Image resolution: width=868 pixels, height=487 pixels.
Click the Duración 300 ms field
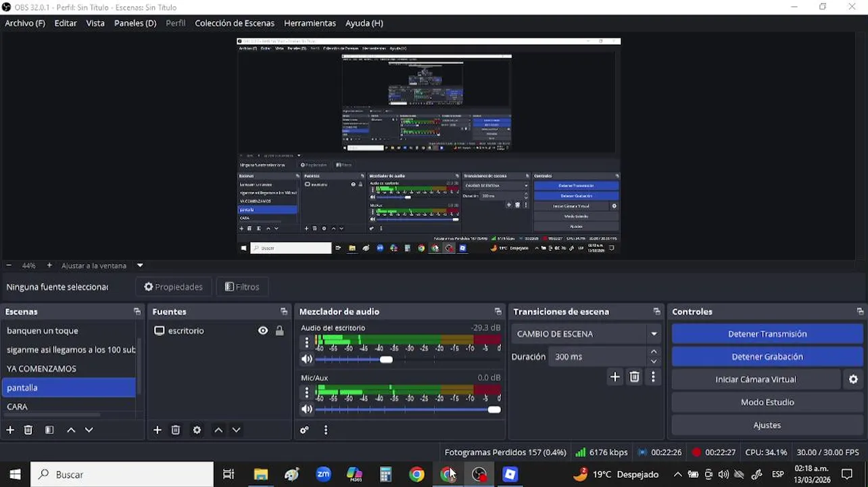[x=598, y=356]
